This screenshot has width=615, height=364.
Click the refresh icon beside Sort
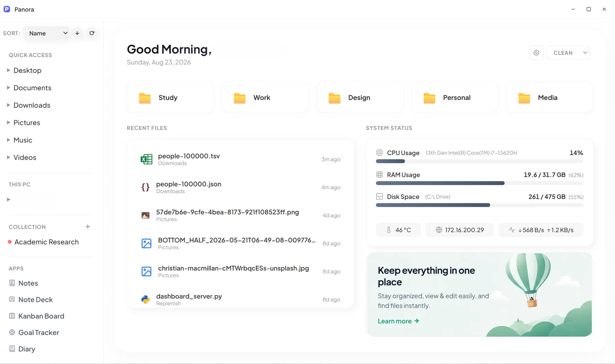(x=92, y=33)
